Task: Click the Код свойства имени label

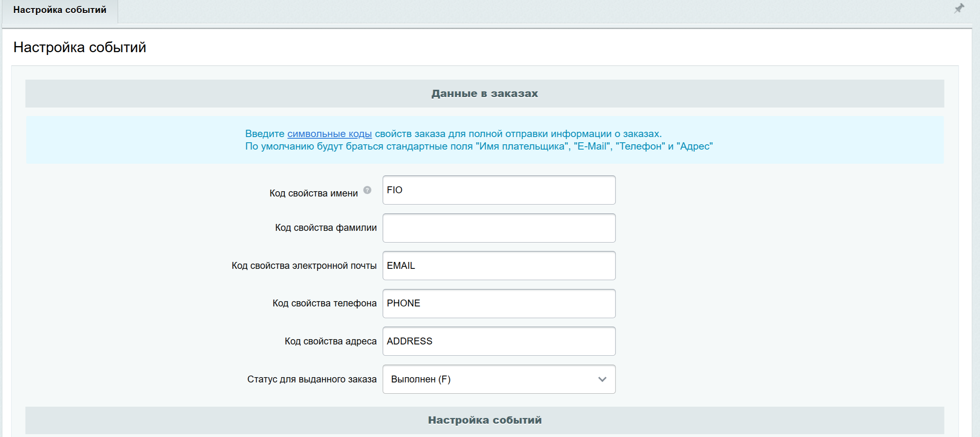Action: coord(314,193)
